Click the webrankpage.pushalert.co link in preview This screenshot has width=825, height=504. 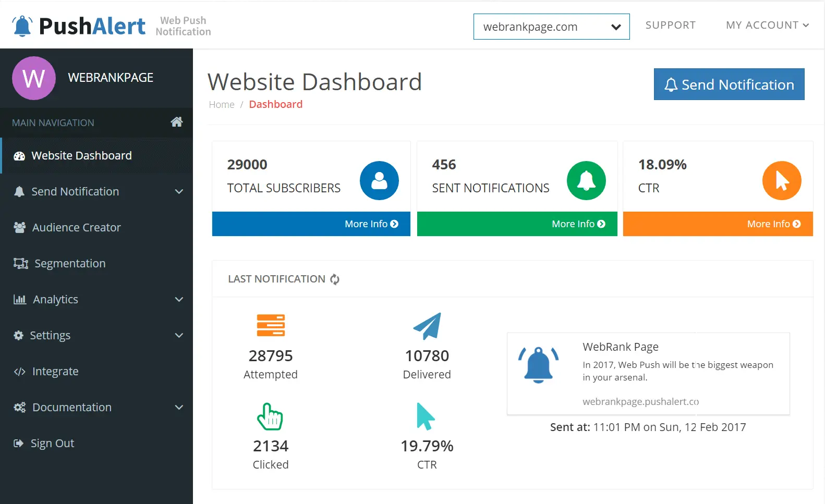pyautogui.click(x=640, y=401)
